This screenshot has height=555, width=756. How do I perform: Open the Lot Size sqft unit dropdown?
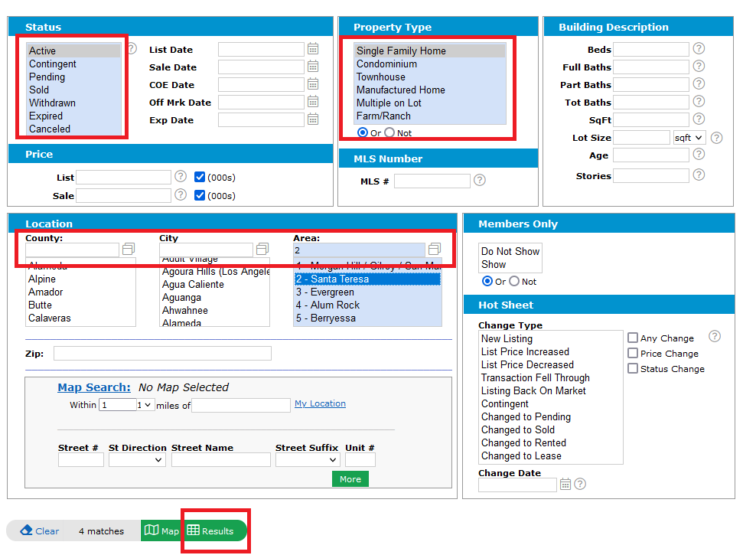[x=689, y=138]
